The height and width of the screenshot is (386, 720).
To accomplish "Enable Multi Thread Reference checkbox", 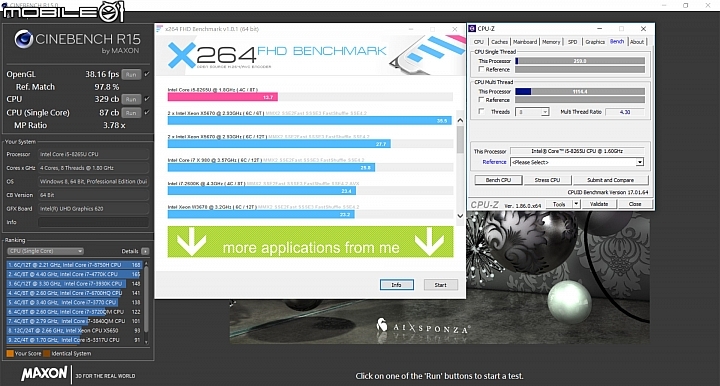I will point(481,100).
